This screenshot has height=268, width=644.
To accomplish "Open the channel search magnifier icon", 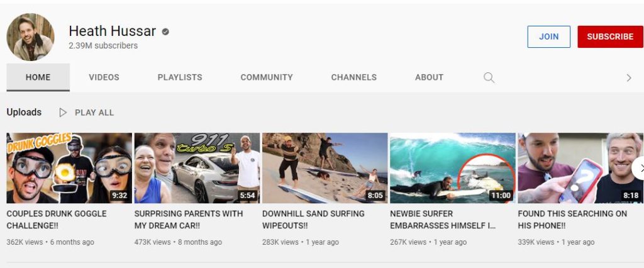I will pyautogui.click(x=489, y=77).
